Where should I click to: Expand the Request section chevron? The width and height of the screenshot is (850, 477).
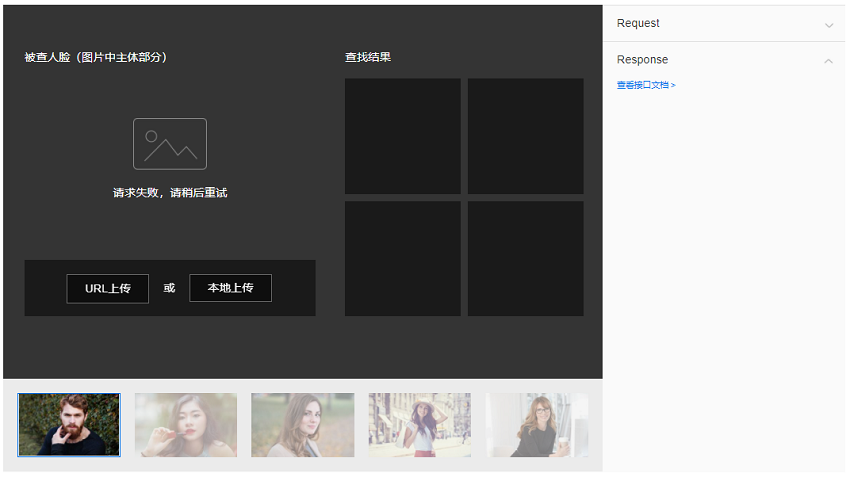pos(829,25)
